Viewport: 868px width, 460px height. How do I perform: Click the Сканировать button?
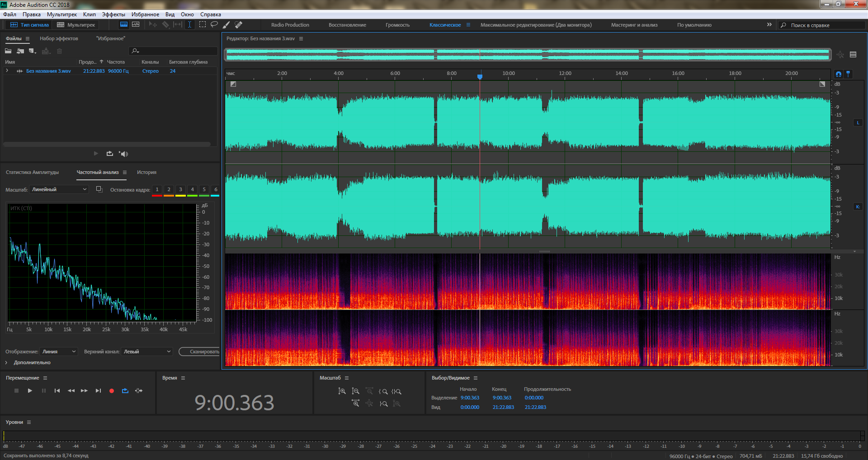pos(201,352)
